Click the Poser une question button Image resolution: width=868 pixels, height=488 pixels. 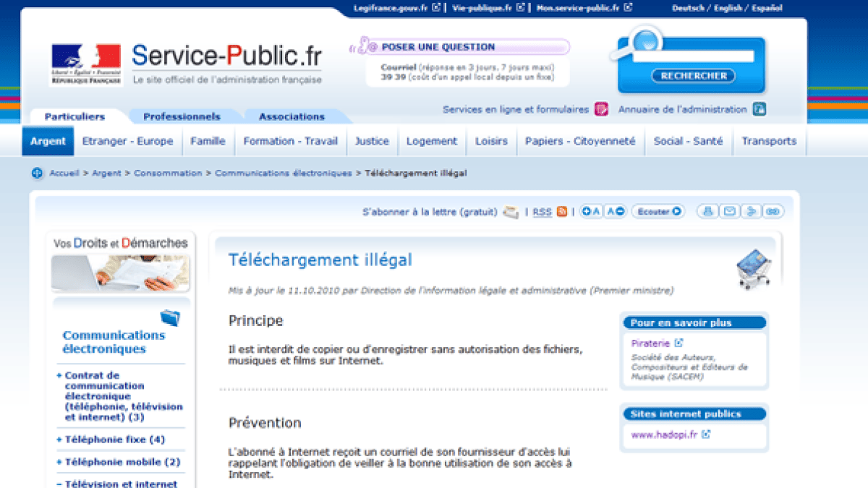(459, 47)
